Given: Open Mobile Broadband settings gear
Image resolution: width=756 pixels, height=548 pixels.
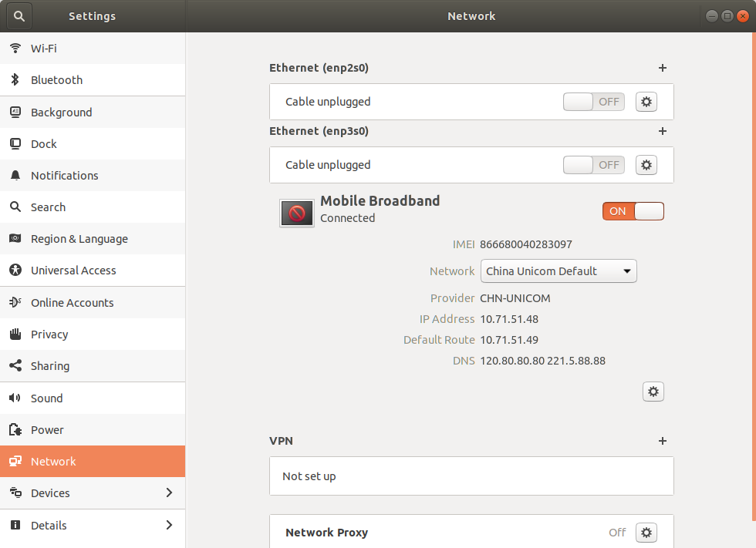Looking at the screenshot, I should click(653, 392).
